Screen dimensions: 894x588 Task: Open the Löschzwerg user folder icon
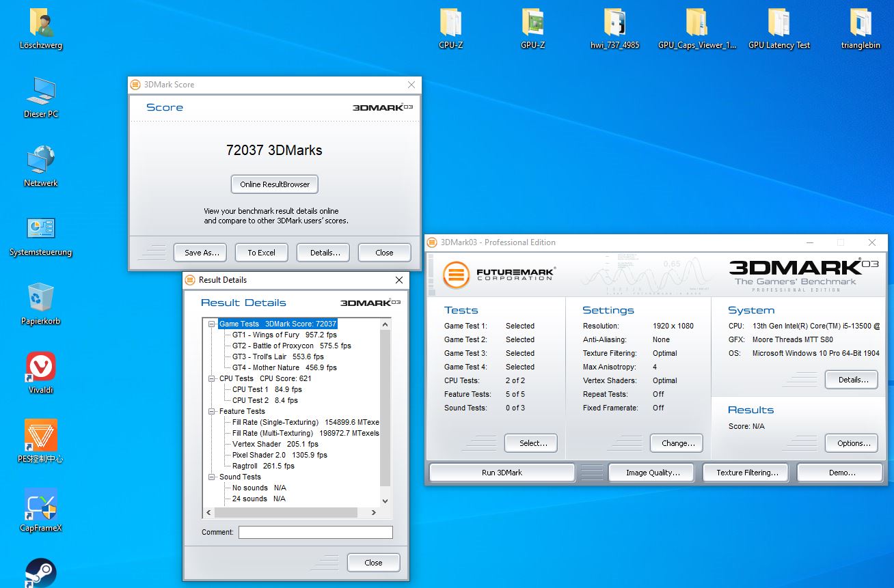pyautogui.click(x=41, y=29)
